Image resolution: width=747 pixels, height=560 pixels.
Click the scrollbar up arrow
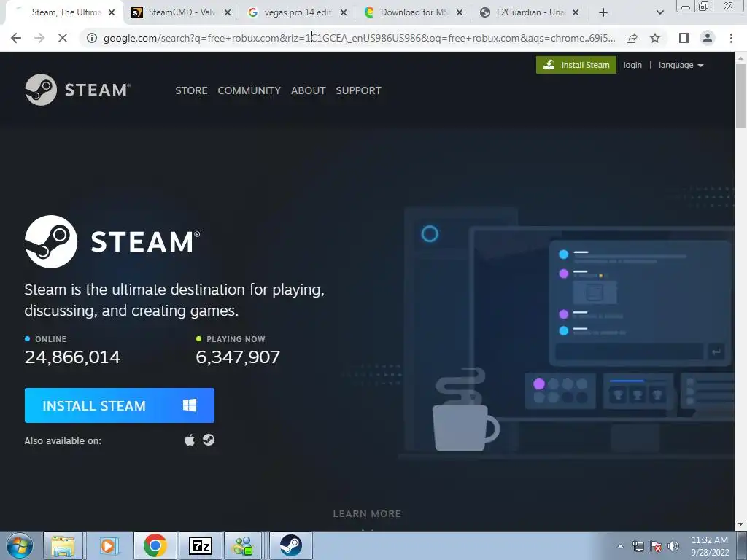tap(740, 58)
